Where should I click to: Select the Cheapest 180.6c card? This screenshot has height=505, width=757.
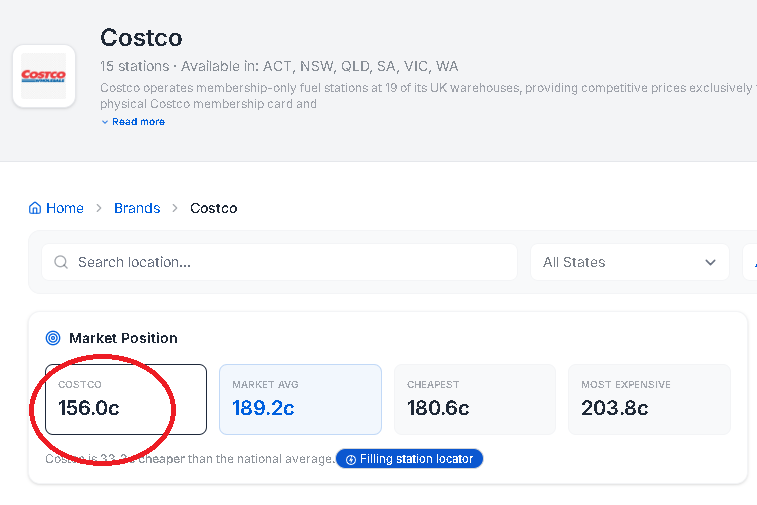pos(474,399)
